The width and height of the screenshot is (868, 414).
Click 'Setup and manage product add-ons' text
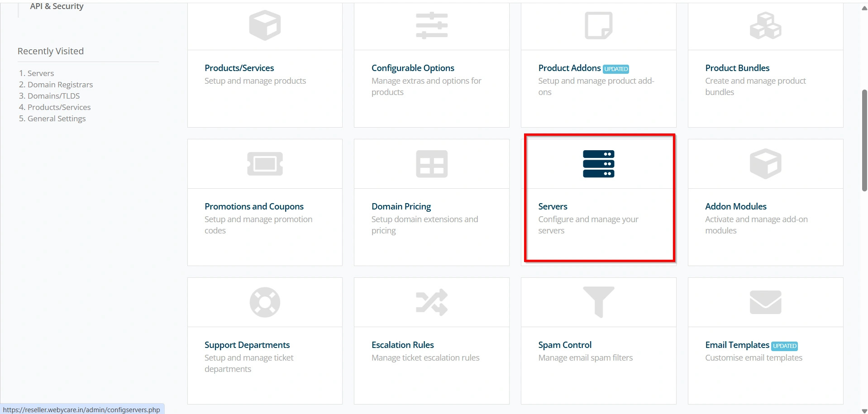[596, 86]
